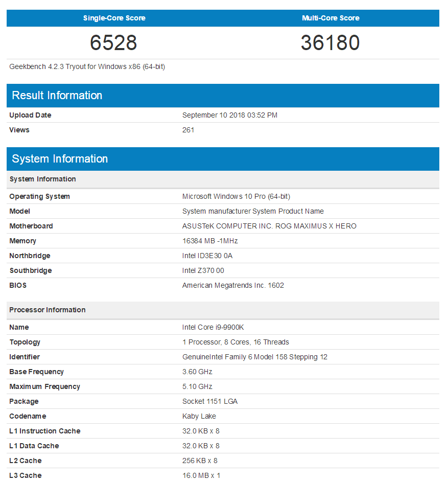Click the Single-Core Score value 6528

tap(113, 42)
